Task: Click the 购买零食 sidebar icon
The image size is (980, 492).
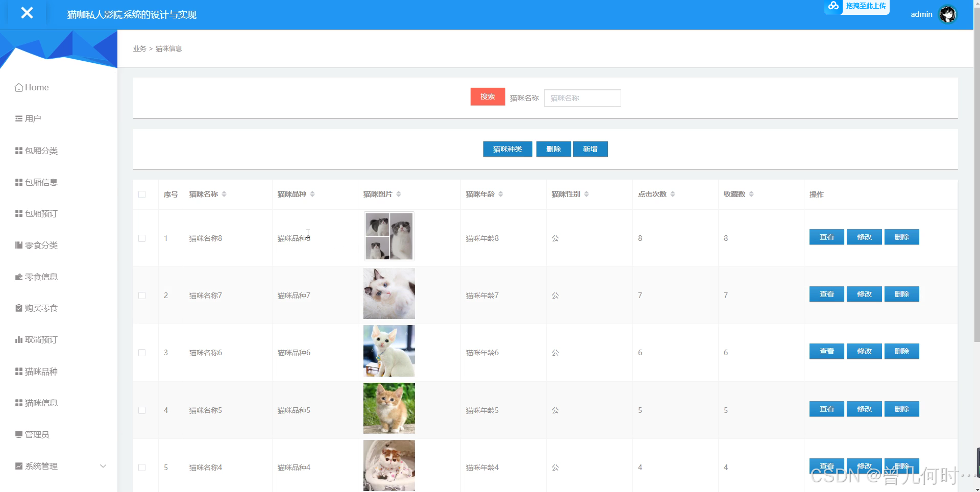Action: tap(19, 308)
